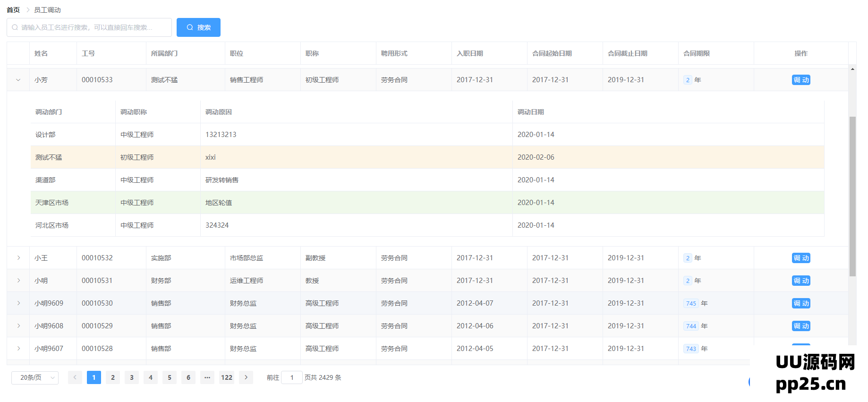The image size is (868, 402).
Task: Click the 研发转销售 reason cell
Action: click(x=357, y=180)
